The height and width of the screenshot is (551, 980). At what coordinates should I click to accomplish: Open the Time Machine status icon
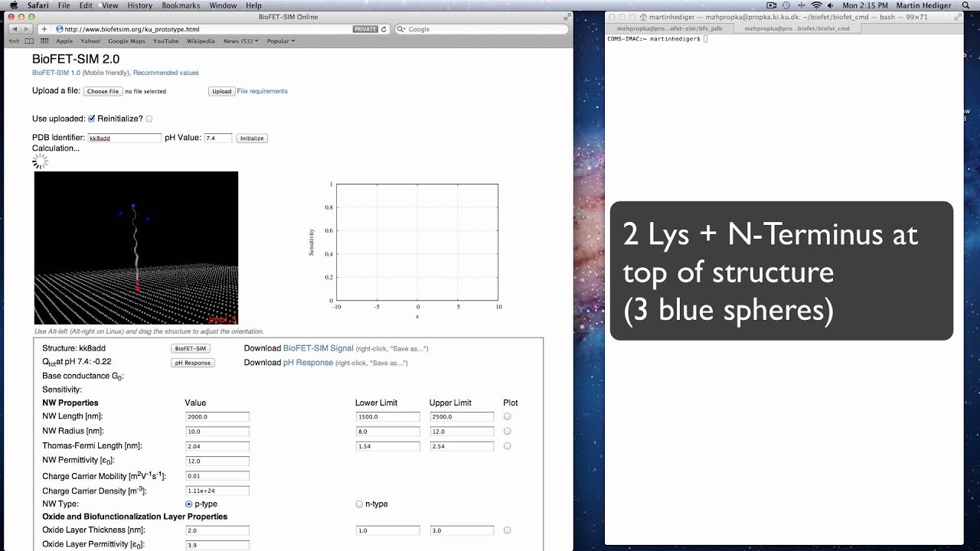[x=786, y=5]
